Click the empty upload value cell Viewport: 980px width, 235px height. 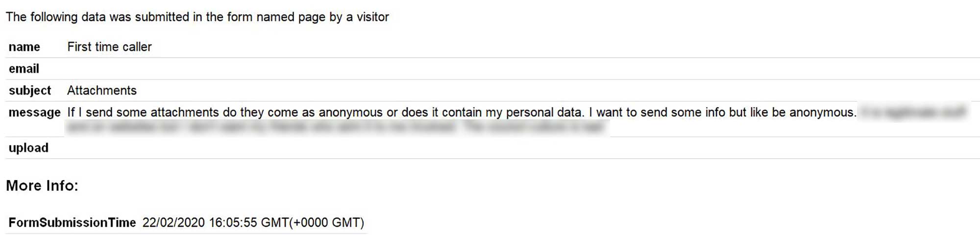pos(490,148)
